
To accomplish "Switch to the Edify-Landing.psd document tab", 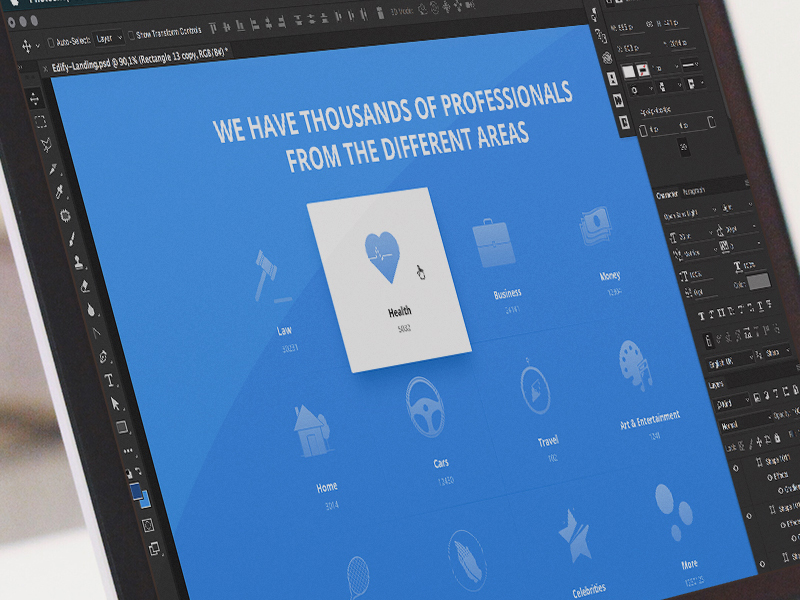I will click(140, 59).
